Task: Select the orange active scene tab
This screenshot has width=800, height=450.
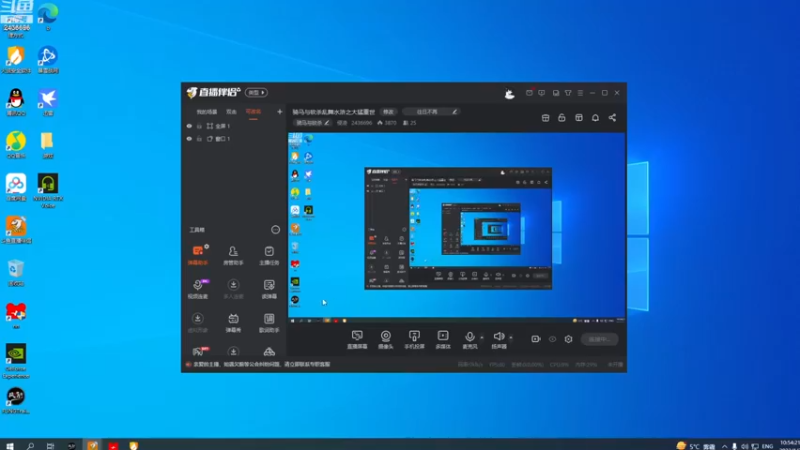Action: 253,112
